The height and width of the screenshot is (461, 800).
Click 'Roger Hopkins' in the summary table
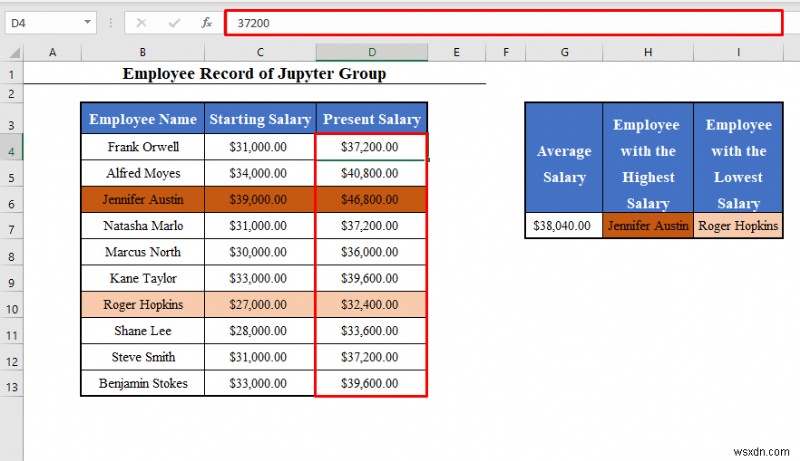[738, 225]
